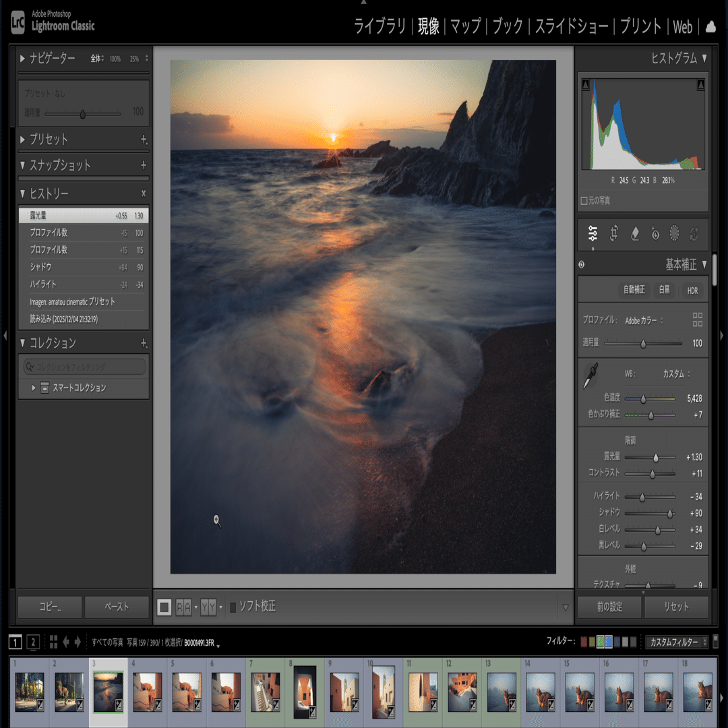Add a new collection with plus icon
Image resolution: width=728 pixels, height=728 pixels.
point(144,342)
